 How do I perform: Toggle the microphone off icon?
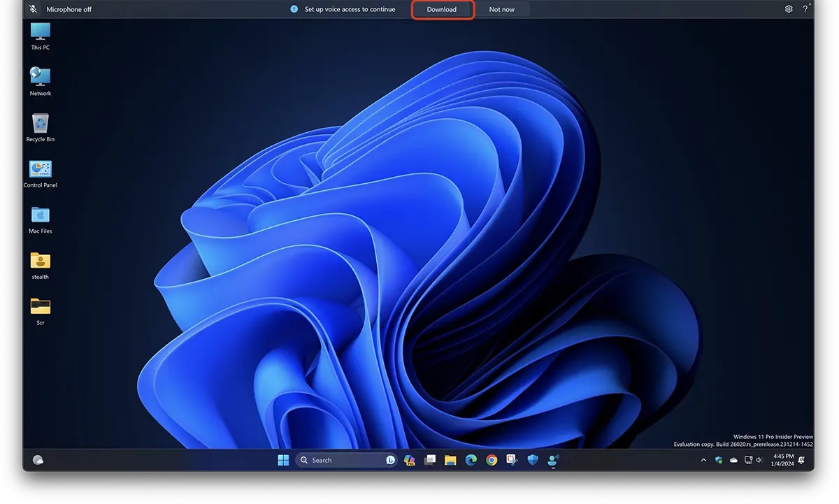[x=33, y=10]
